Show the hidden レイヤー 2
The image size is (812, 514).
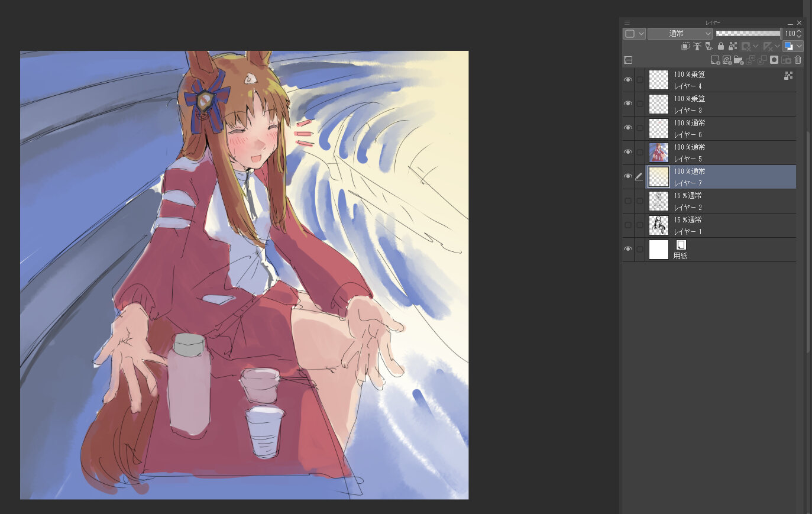(628, 201)
